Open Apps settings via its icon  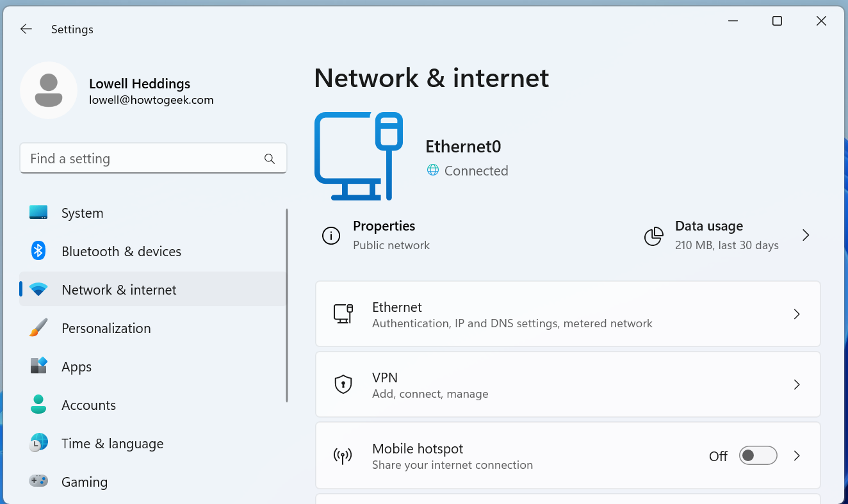[38, 366]
